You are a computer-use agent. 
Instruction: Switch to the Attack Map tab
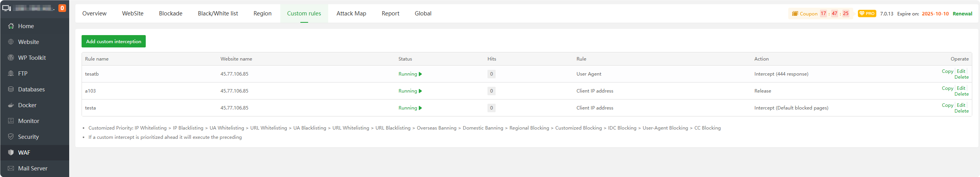click(x=351, y=13)
